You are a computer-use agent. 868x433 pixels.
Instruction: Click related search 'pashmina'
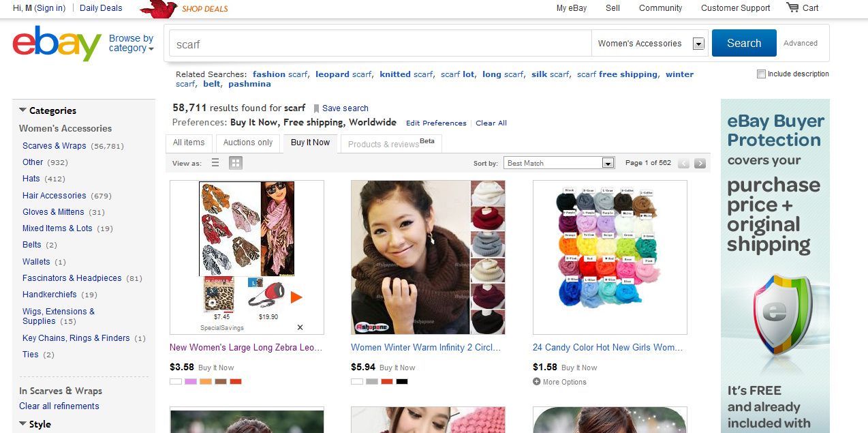(x=249, y=84)
